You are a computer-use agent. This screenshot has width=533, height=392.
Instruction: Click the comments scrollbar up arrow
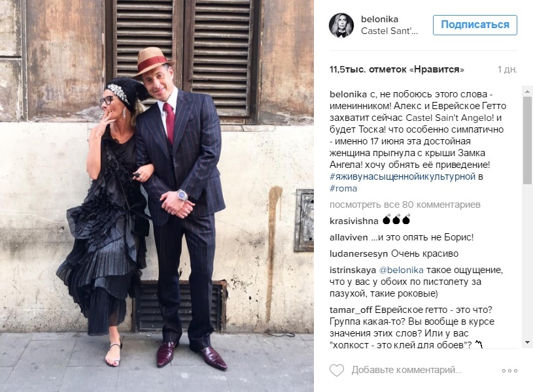(527, 91)
